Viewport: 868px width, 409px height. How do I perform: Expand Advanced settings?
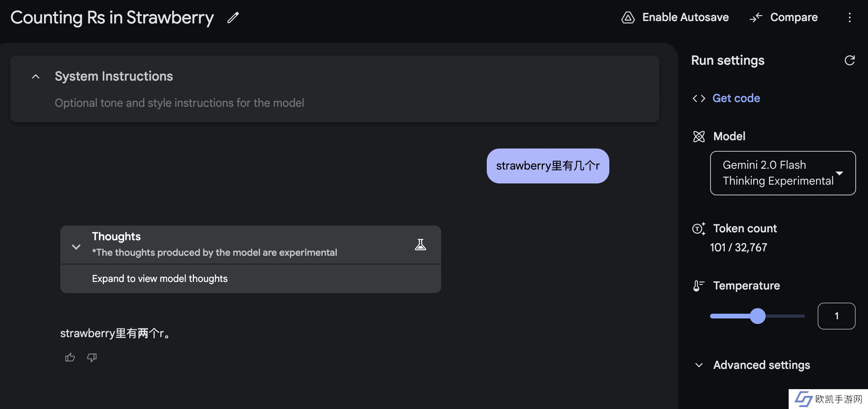699,365
